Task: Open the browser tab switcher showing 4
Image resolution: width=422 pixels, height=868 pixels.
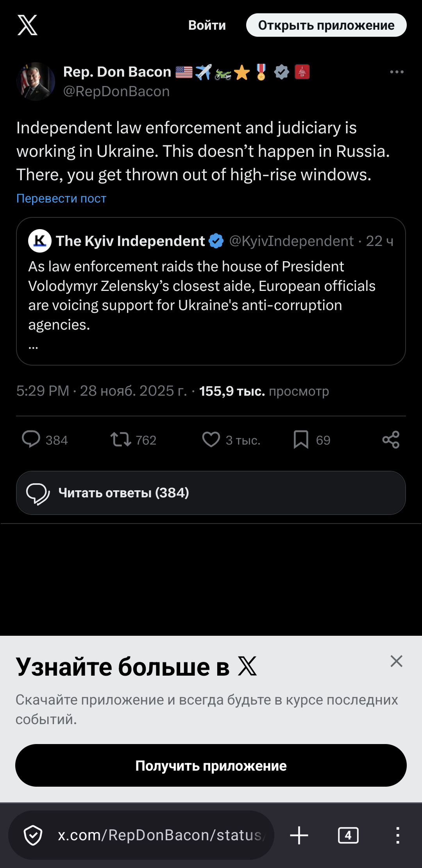Action: [x=348, y=835]
